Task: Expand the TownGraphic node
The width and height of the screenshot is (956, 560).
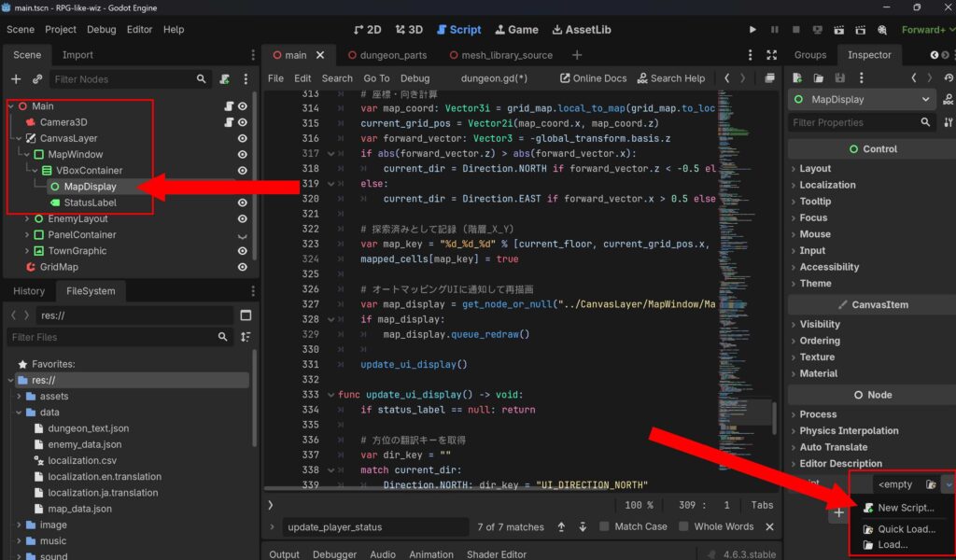Action: [27, 250]
